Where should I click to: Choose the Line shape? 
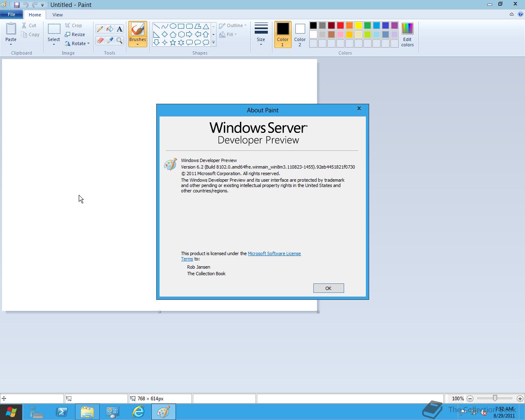[156, 26]
